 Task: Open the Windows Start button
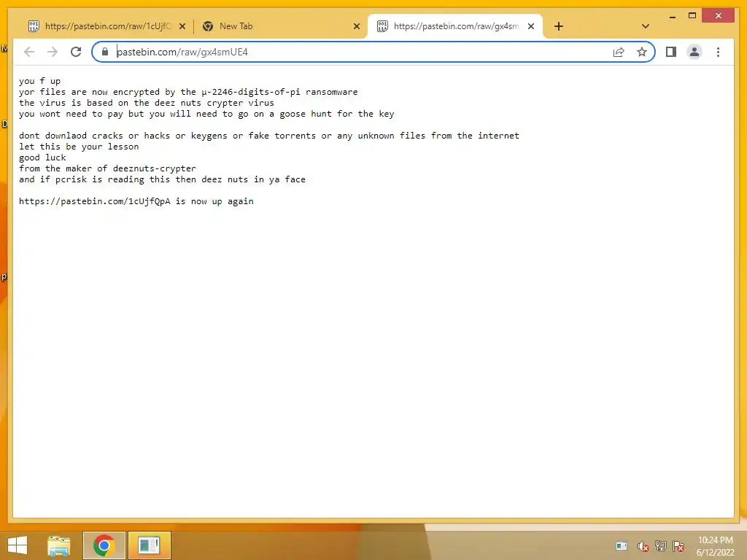coord(18,545)
